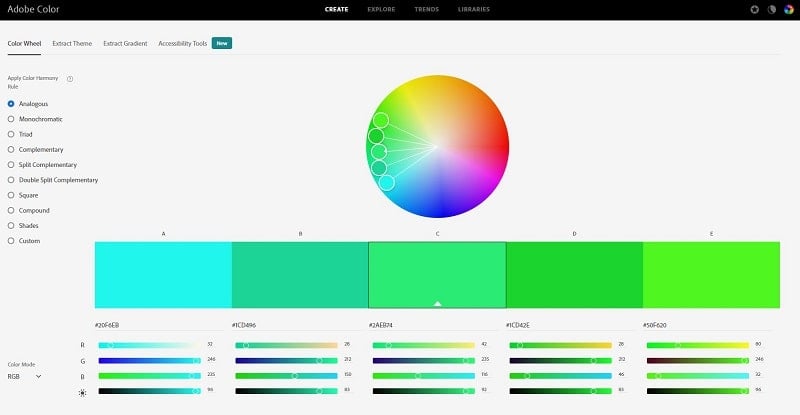Open Accessibility Tools link
800x415 pixels.
point(183,43)
